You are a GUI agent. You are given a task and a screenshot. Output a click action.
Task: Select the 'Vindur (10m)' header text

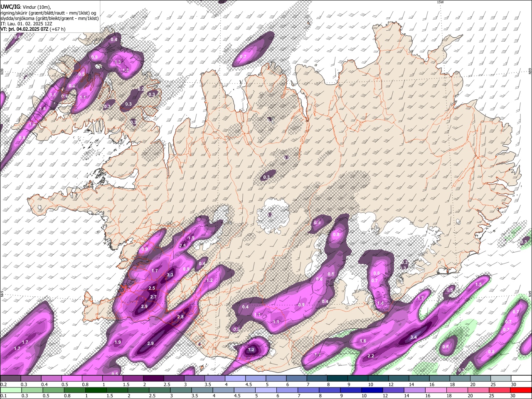(36, 7)
